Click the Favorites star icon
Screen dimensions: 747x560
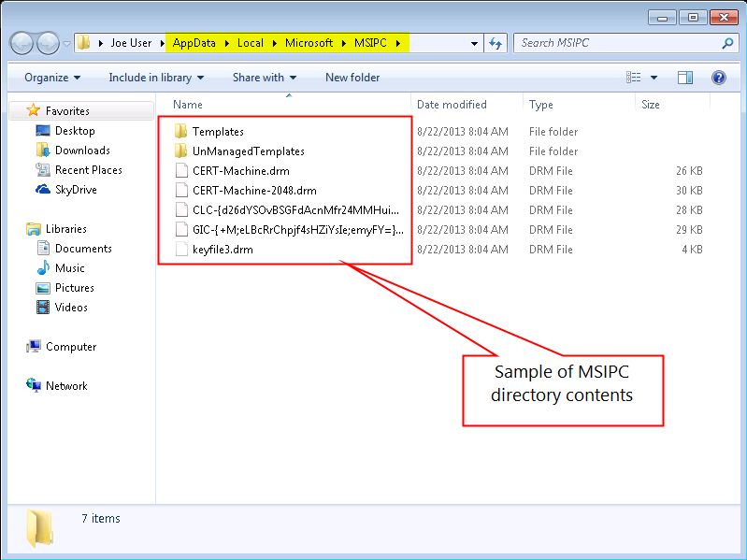pos(33,110)
